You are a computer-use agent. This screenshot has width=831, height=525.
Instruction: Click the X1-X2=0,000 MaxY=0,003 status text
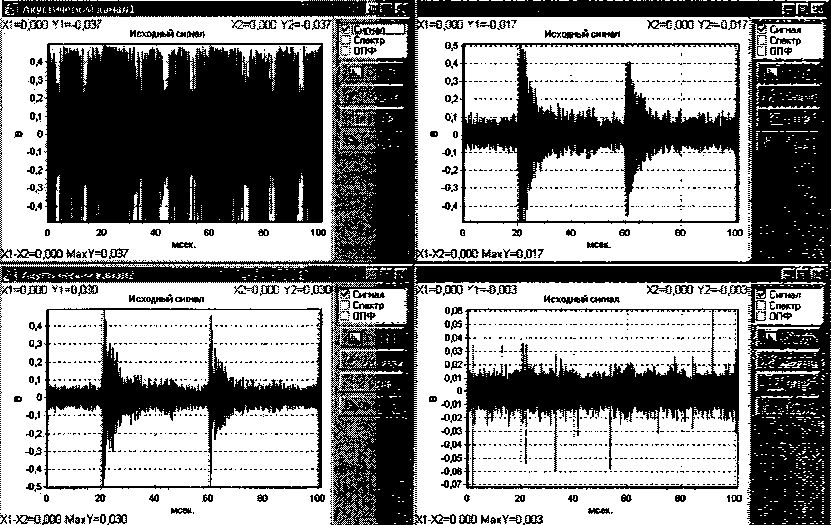tap(480, 519)
